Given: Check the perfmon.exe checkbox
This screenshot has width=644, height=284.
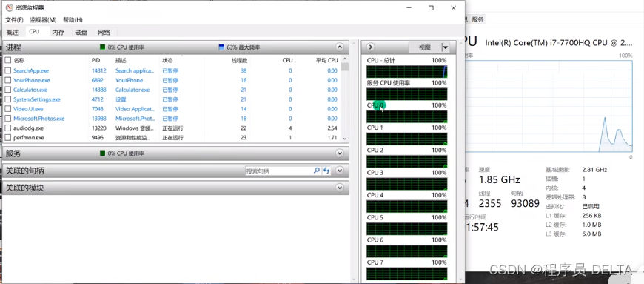Looking at the screenshot, I should pos(8,137).
